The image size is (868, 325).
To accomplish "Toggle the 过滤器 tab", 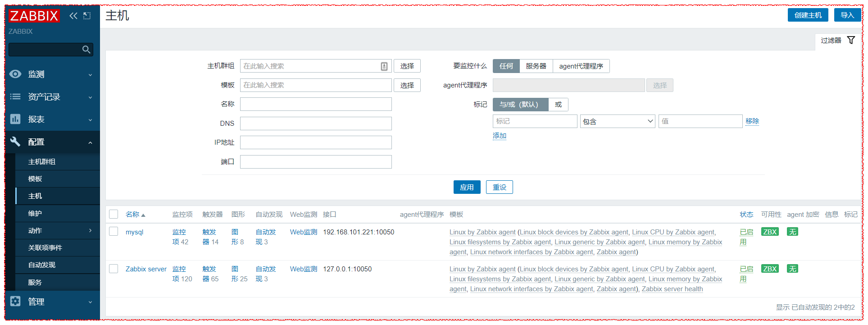I will 837,41.
